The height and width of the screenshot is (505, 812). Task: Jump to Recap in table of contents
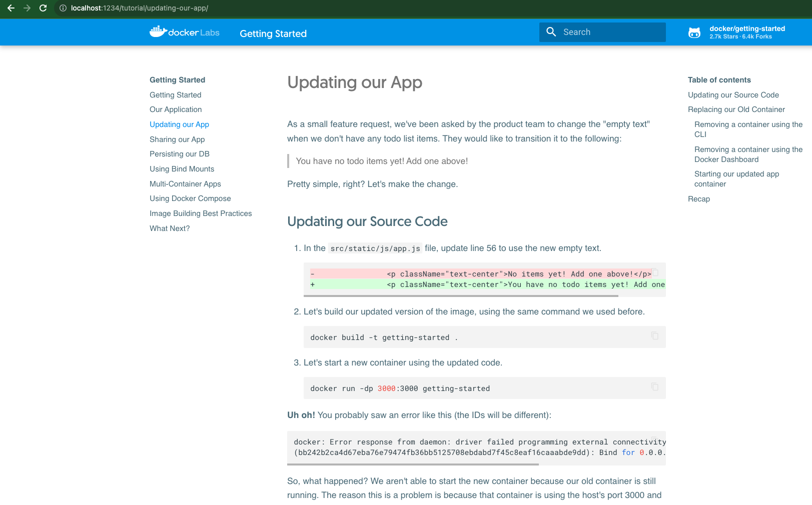698,199
